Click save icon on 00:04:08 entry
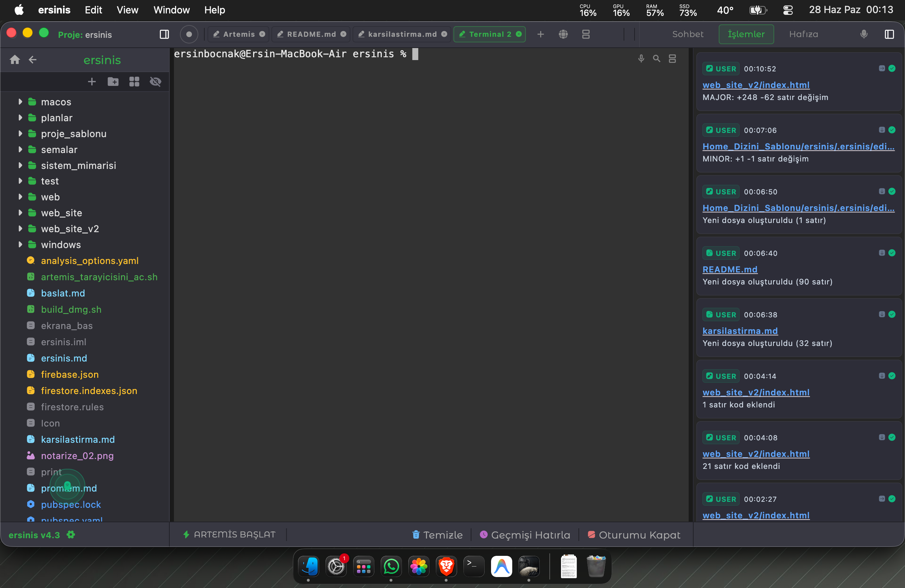Viewport: 905px width, 588px height. 882,437
